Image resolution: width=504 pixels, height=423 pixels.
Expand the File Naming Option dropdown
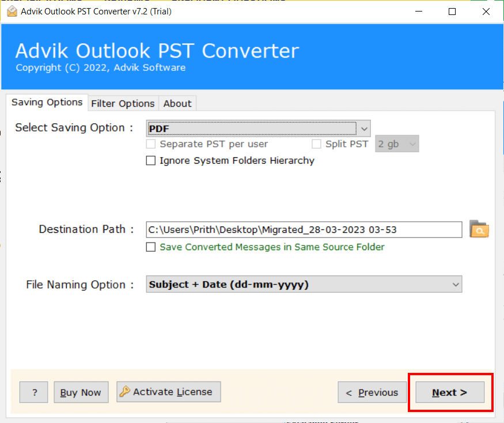point(304,285)
